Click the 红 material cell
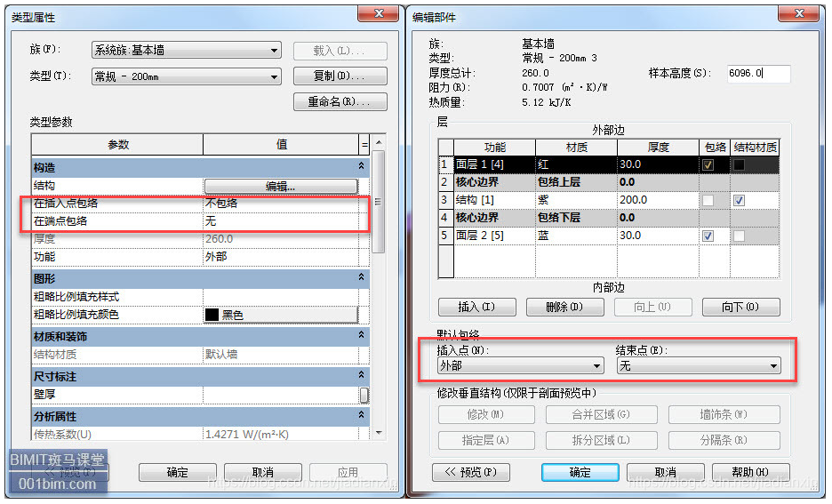This screenshot has width=832, height=504. 576,164
